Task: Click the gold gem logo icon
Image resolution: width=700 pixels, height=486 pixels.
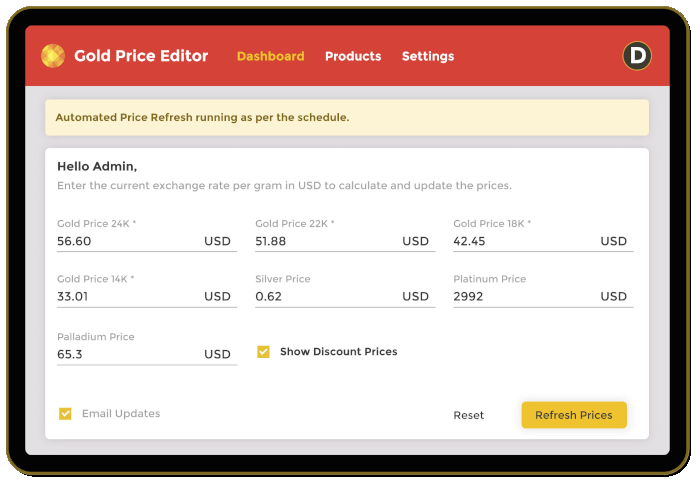Action: 53,56
